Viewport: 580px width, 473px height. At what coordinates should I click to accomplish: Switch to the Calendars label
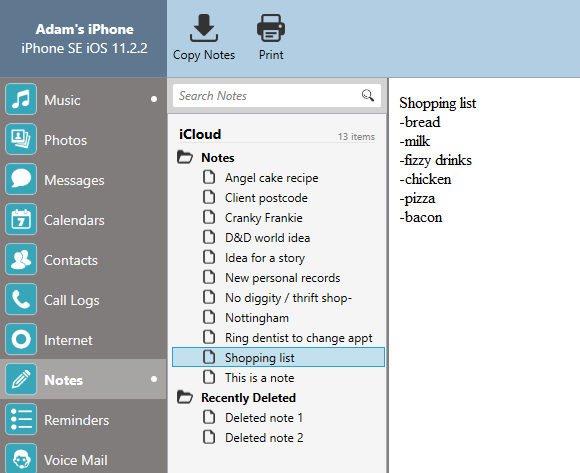pos(74,220)
